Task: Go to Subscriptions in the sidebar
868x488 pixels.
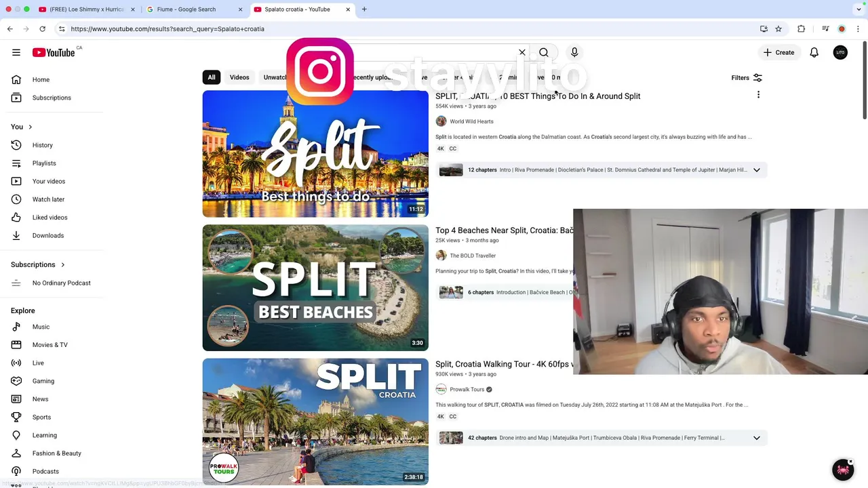Action: click(x=53, y=98)
